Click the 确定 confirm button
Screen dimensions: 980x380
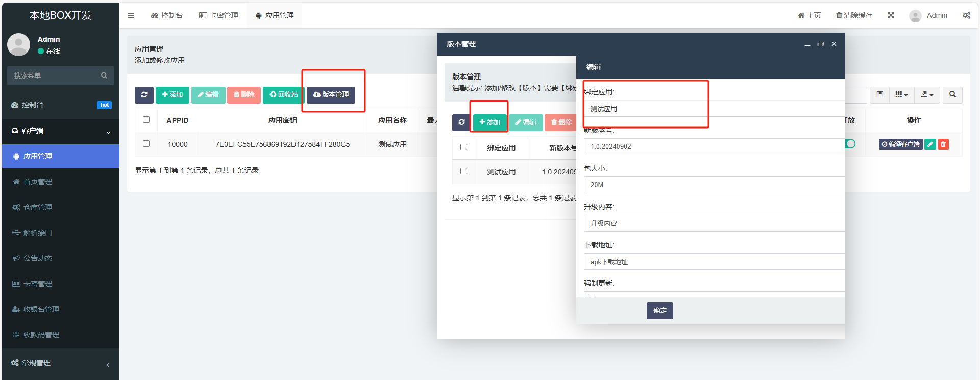(x=659, y=311)
